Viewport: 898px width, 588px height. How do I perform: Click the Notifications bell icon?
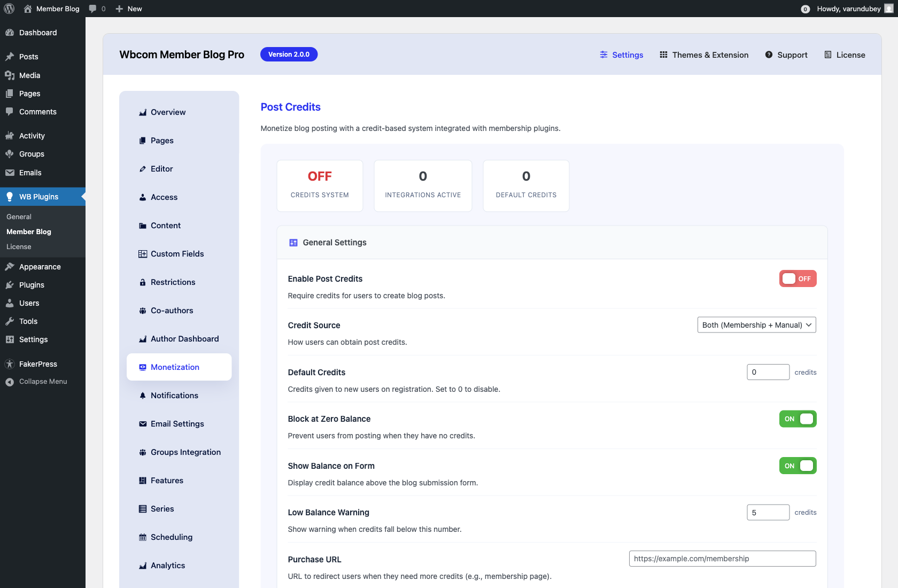(143, 396)
